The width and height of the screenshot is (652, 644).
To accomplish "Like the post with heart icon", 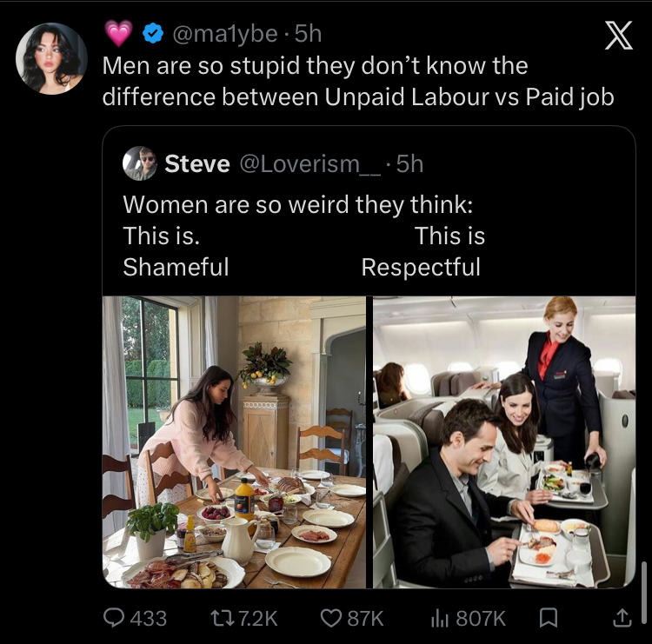I will [x=331, y=618].
